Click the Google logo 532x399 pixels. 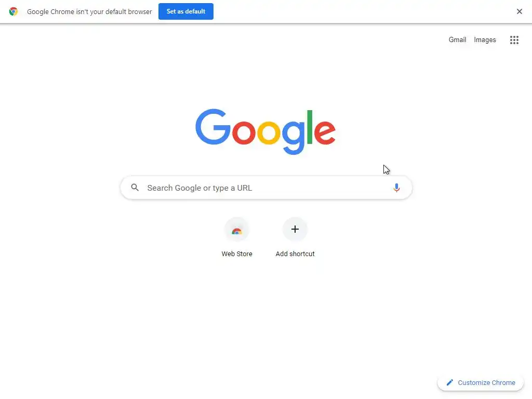click(265, 131)
